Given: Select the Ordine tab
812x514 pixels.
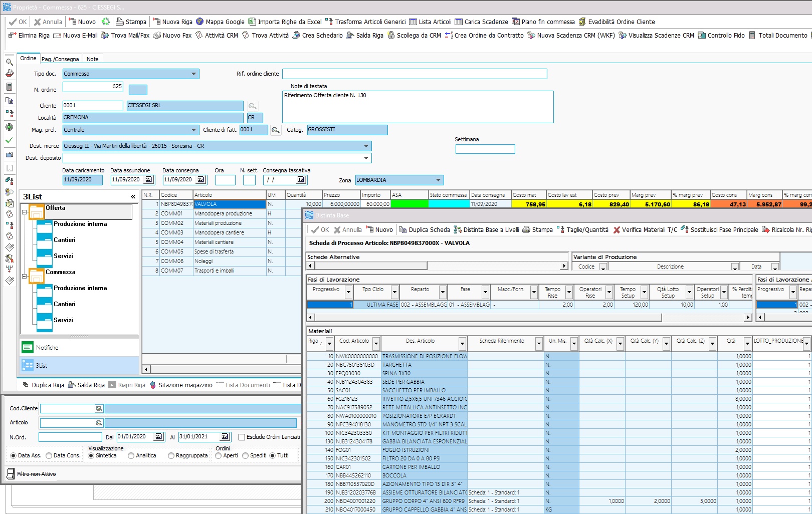Looking at the screenshot, I should point(28,58).
